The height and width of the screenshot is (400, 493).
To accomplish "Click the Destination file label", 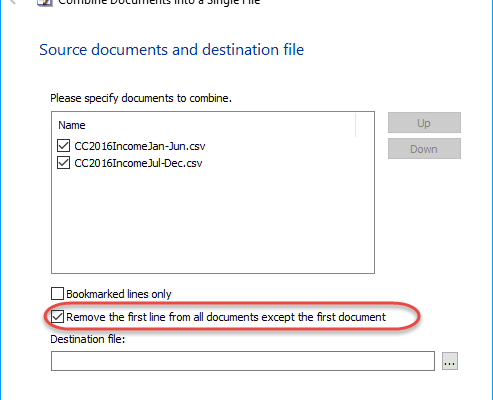I will [x=87, y=339].
